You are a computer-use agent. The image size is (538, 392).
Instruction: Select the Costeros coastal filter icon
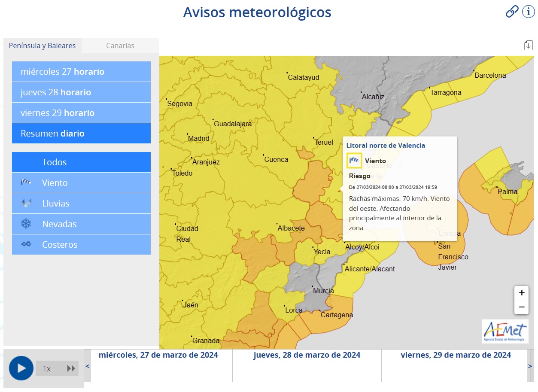pos(26,244)
